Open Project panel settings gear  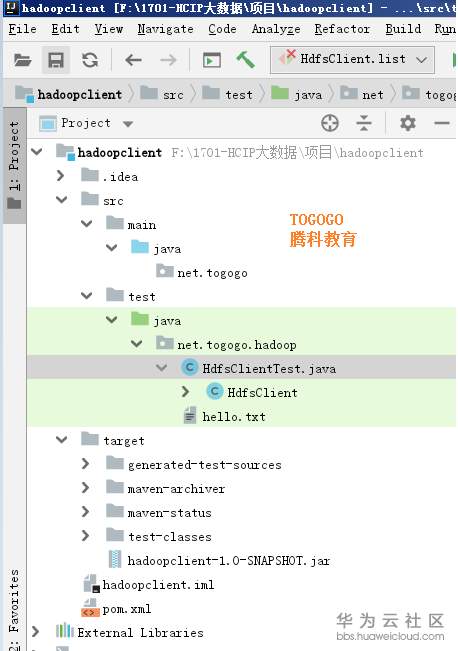[x=408, y=123]
